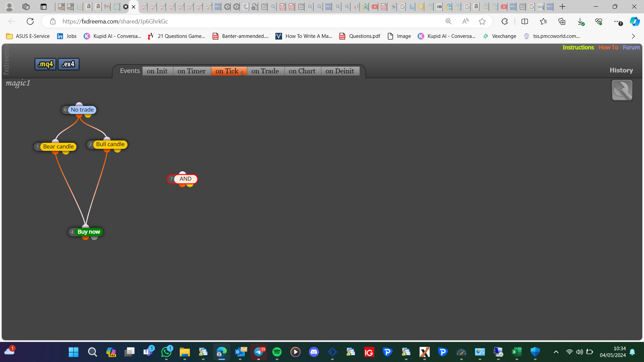
Task: Open the on Deinit tab
Action: (x=340, y=71)
